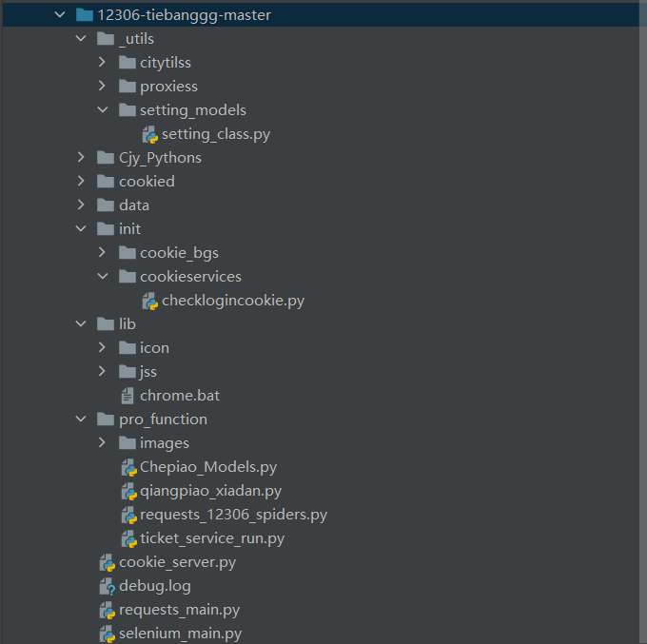Collapse the pro_function folder chevron
This screenshot has width=647, height=644.
[81, 420]
